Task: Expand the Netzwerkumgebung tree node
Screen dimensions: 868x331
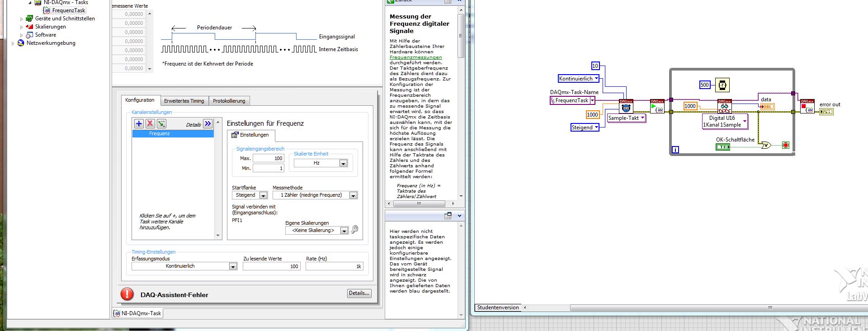Action: tap(13, 43)
